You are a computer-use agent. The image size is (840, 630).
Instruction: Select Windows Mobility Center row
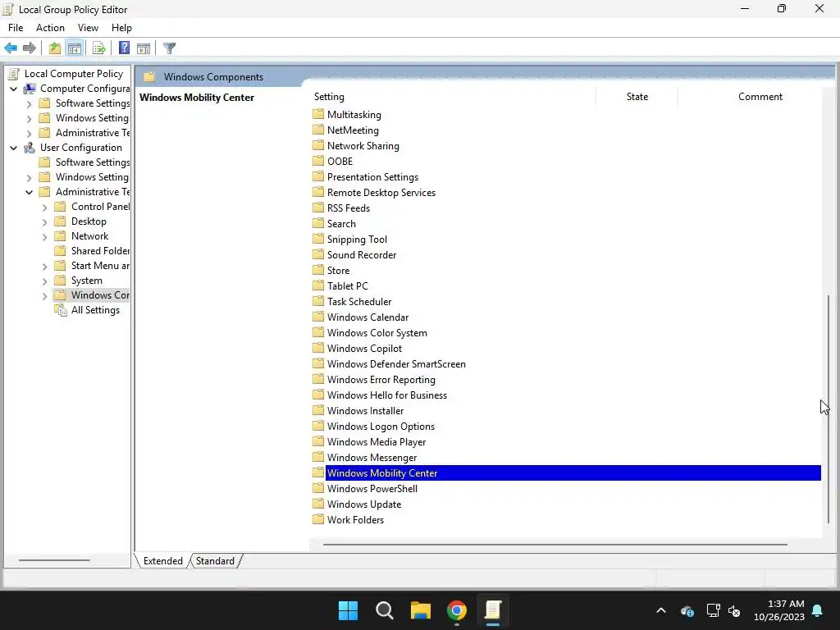(x=566, y=473)
